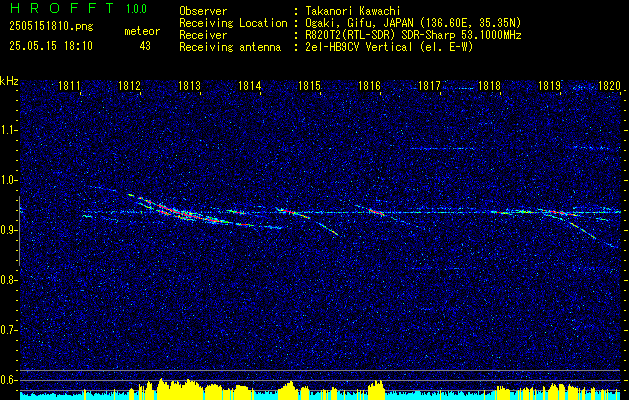The image size is (629, 400).
Task: Click the 1811 time marker
Action: pyautogui.click(x=69, y=85)
